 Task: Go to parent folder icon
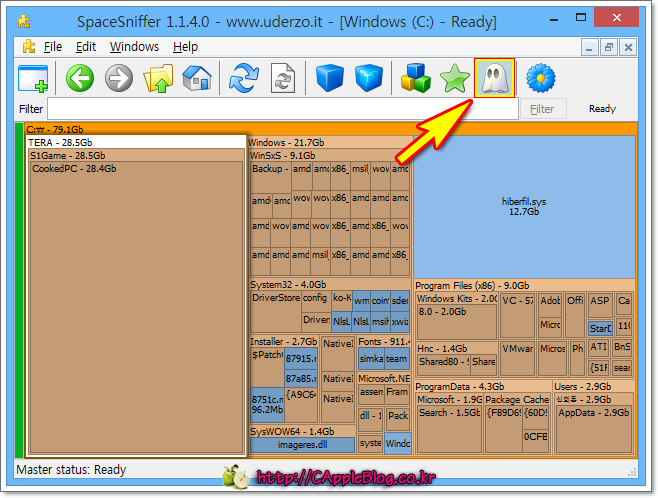pyautogui.click(x=158, y=78)
